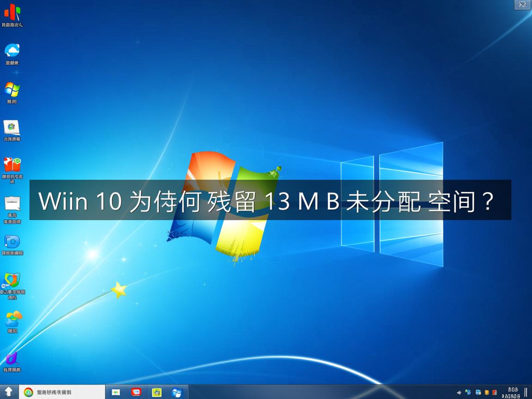Launch the green map-style taskbar app
Screen dimensions: 532x399
click(115, 392)
